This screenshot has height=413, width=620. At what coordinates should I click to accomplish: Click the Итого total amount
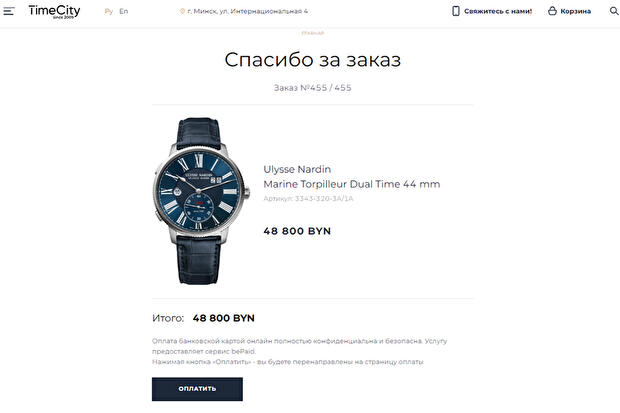click(224, 318)
